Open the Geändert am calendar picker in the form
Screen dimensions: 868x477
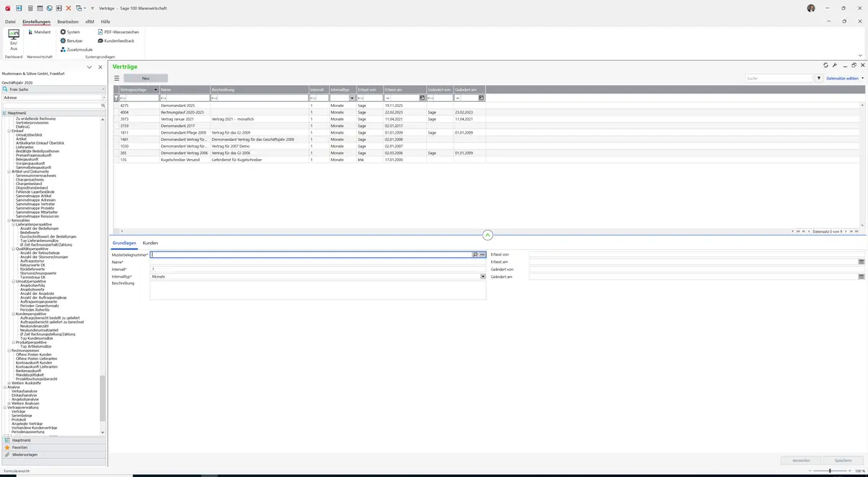point(861,277)
